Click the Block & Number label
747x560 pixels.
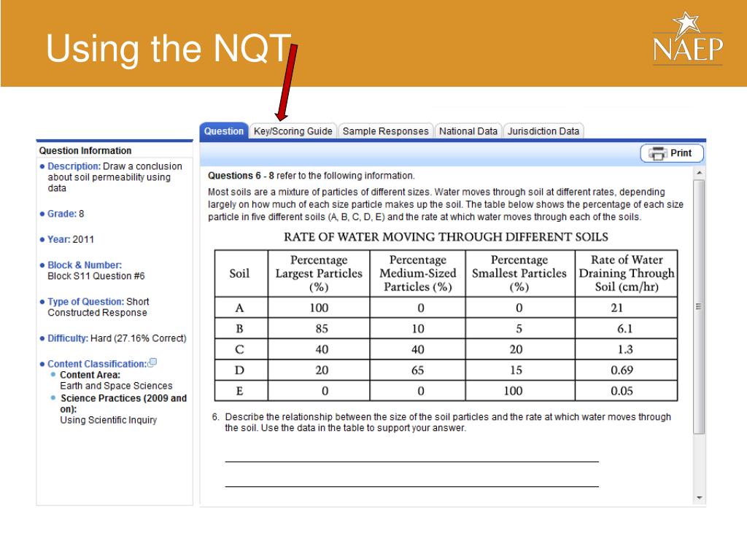(x=85, y=265)
